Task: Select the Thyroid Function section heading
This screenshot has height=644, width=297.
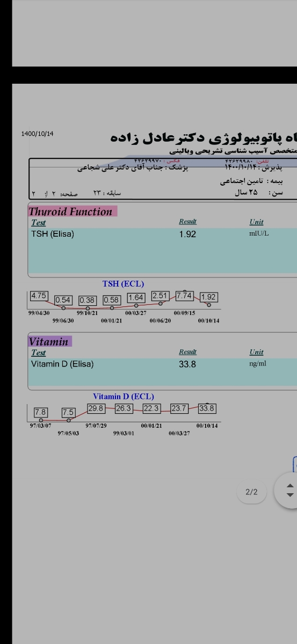Action: coord(71,211)
